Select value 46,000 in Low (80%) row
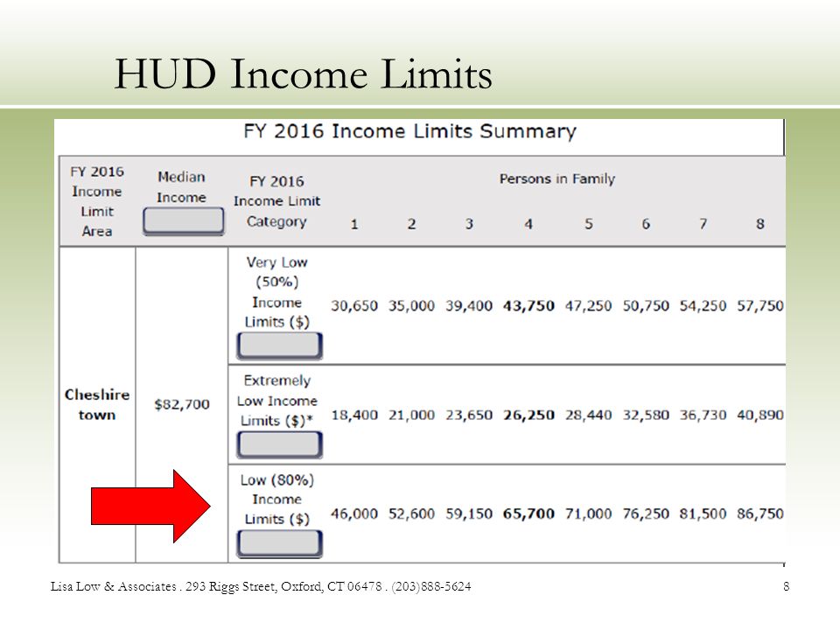This screenshot has height=630, width=840. point(354,514)
